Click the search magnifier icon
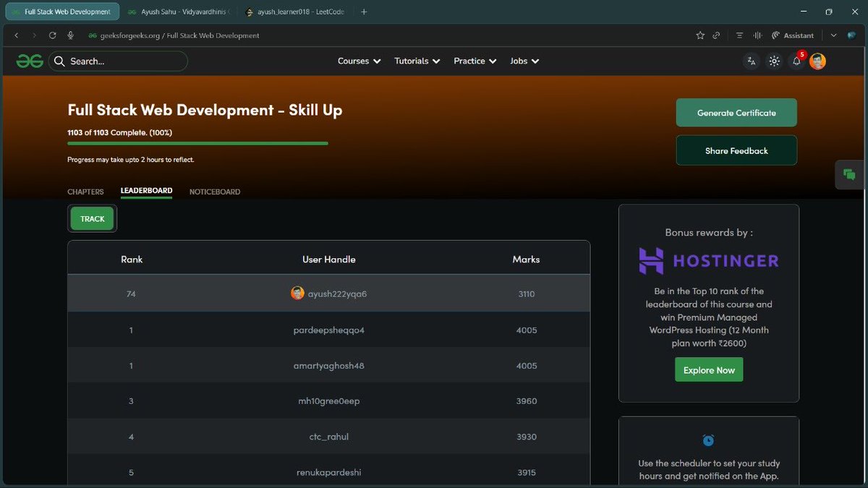This screenshot has width=868, height=488. tap(59, 61)
